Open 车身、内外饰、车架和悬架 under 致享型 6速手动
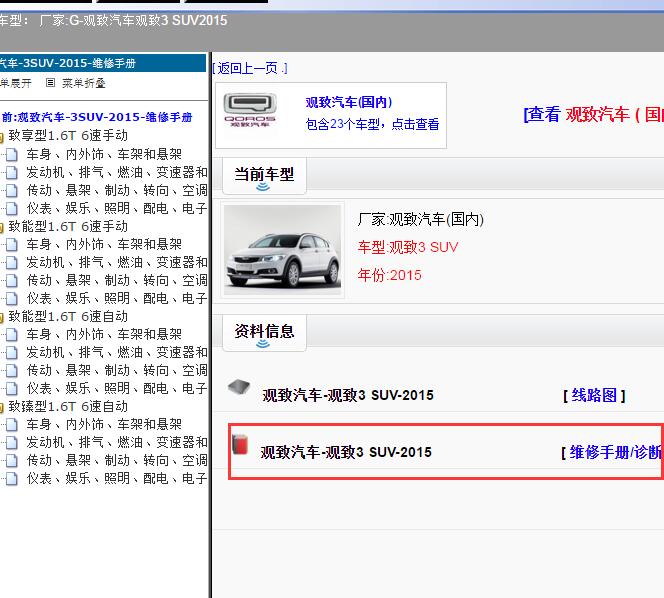 pyautogui.click(x=104, y=154)
